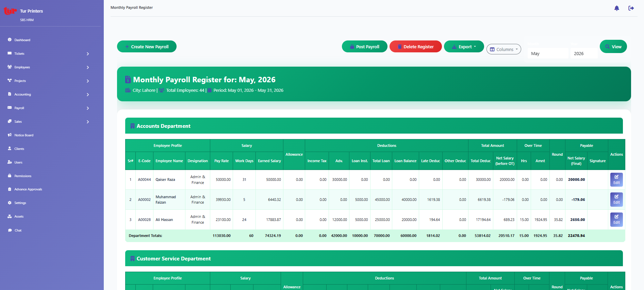The image size is (644, 290).
Task: Click the Advance Approvals icon
Action: point(10,189)
